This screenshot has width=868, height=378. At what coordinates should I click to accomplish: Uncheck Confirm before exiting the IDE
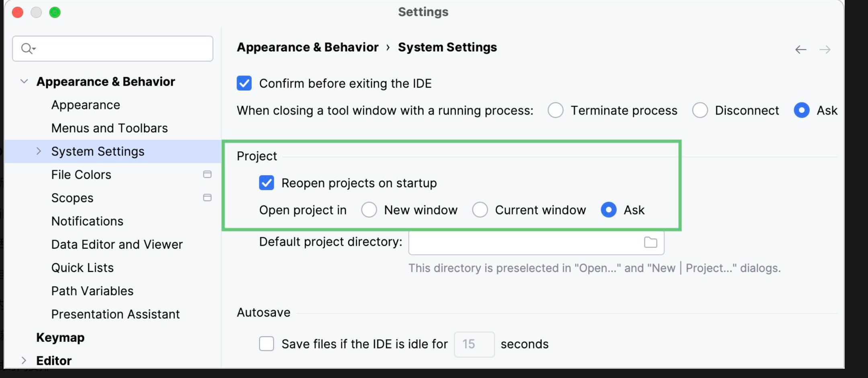244,83
